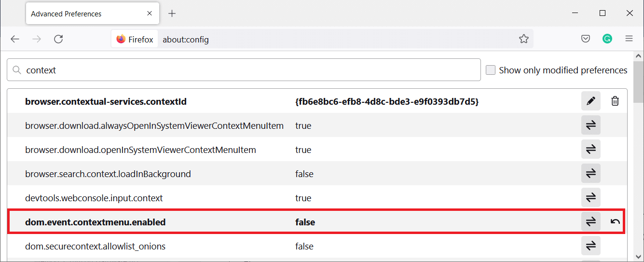Screen dimensions: 644x262
Task: Edit the browser.contextual-services.contextId value
Action: 591,101
